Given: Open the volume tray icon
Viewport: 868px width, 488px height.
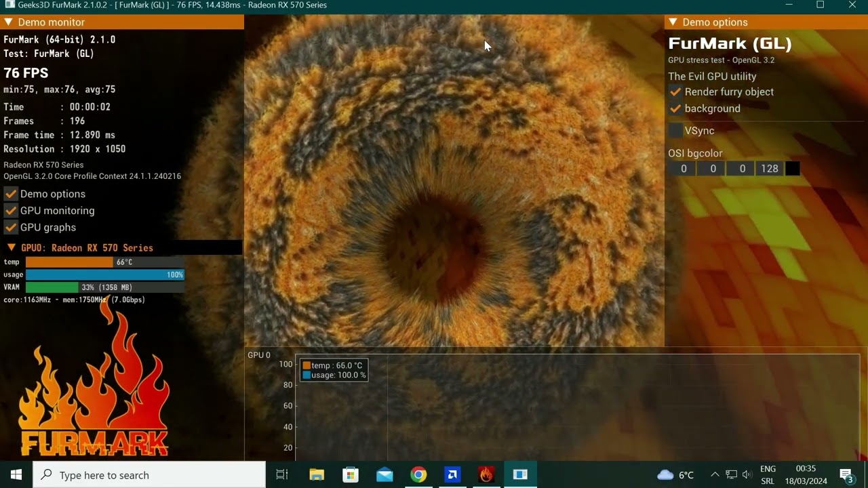Looking at the screenshot, I should point(747,475).
